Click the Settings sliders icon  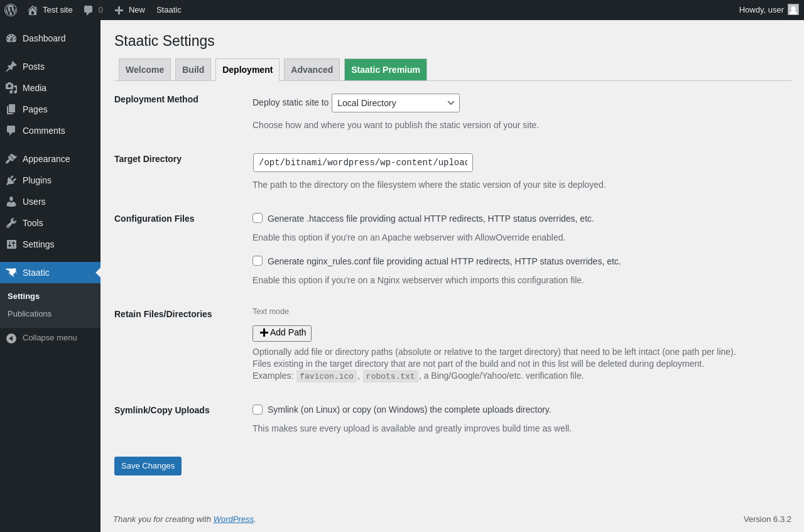[11, 244]
